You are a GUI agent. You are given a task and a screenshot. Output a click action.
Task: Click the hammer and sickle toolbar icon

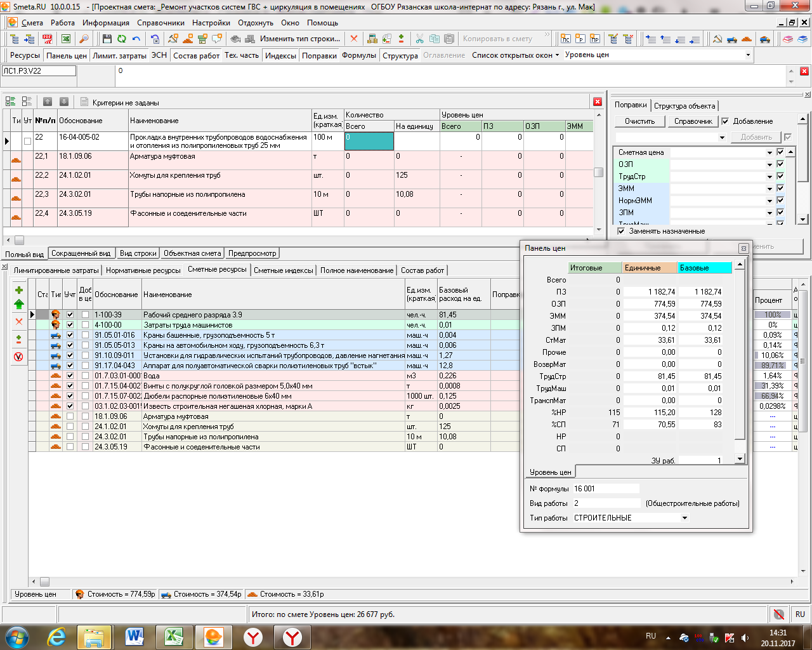[x=173, y=39]
